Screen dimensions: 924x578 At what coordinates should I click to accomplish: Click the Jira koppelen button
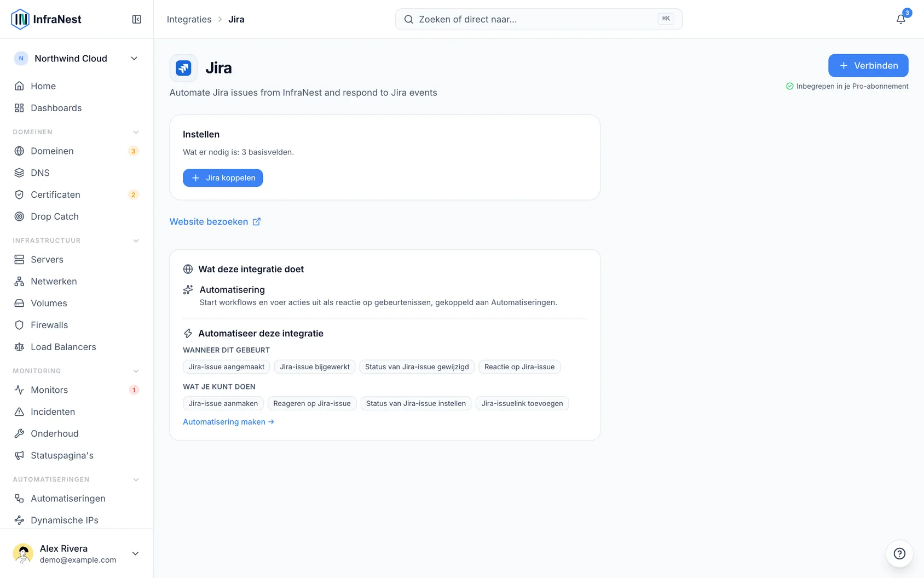223,178
